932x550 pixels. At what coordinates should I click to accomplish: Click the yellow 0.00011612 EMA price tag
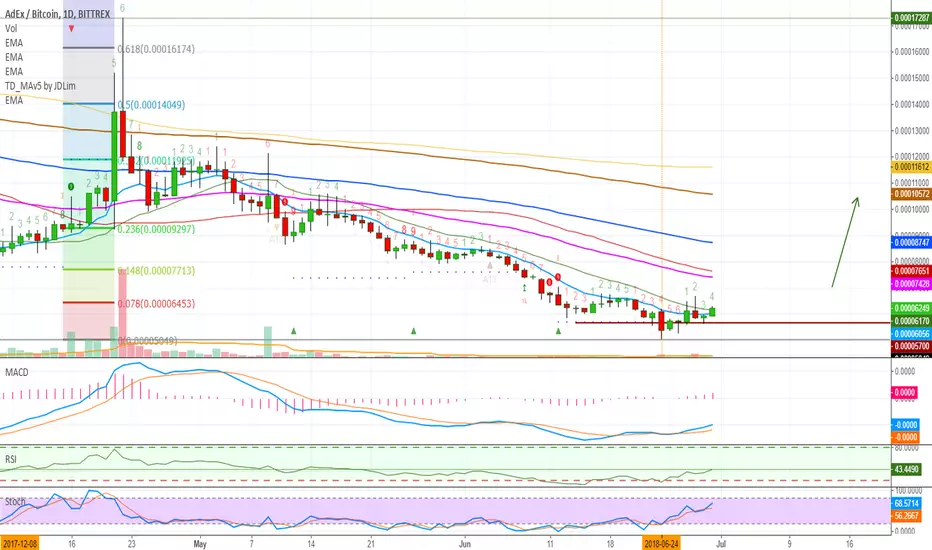click(911, 168)
